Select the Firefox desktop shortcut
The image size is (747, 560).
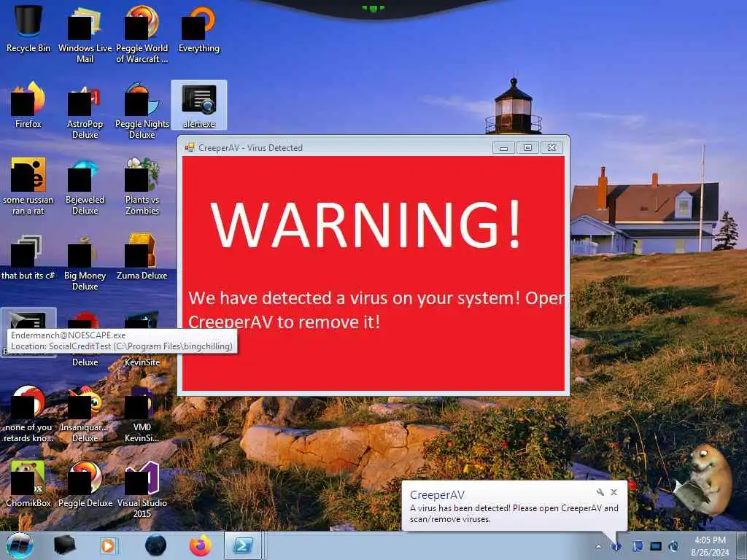[28, 106]
